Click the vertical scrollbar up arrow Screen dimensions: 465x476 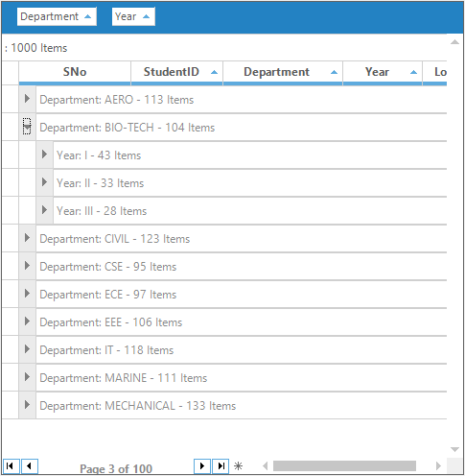pos(454,42)
